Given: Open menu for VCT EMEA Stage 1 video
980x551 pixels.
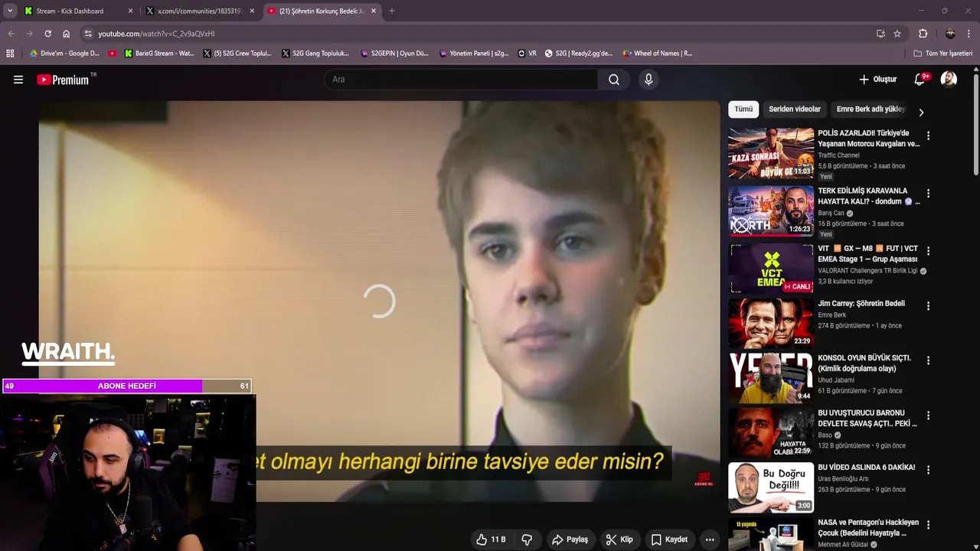Looking at the screenshot, I should 928,251.
